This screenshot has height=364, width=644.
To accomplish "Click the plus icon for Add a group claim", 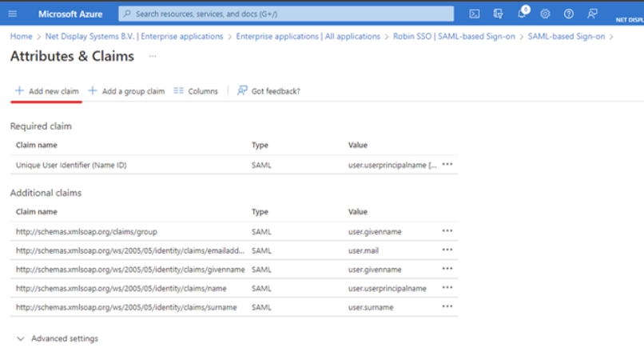I will pos(93,90).
